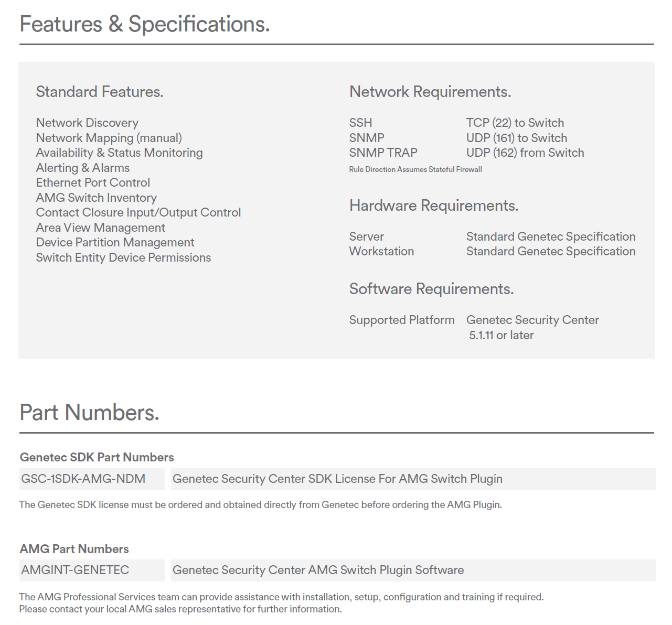
Task: Click the "Features & Specifications." heading
Action: [x=145, y=24]
